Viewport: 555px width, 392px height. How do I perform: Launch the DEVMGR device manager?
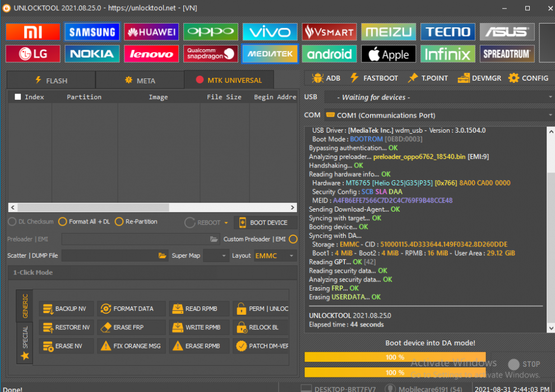click(479, 78)
